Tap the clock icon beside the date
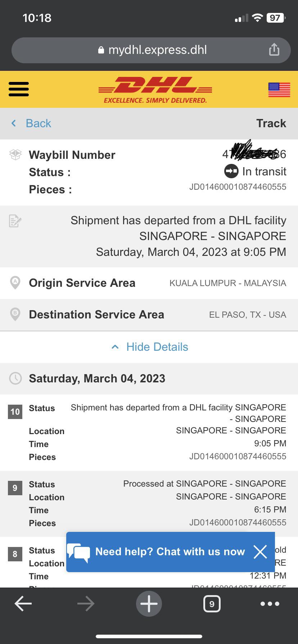This screenshot has height=644, width=298. click(15, 378)
